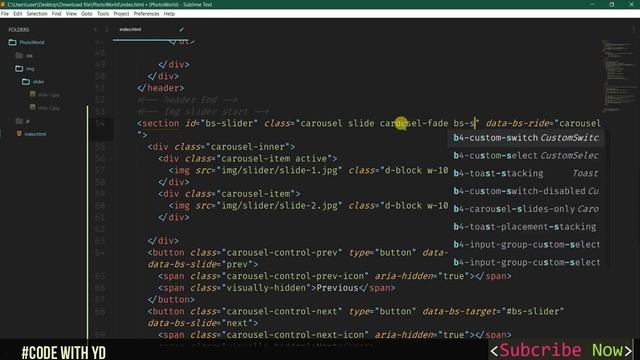Viewport: 640px width, 360px height.
Task: Click the slider folder icon
Action: 26,82
